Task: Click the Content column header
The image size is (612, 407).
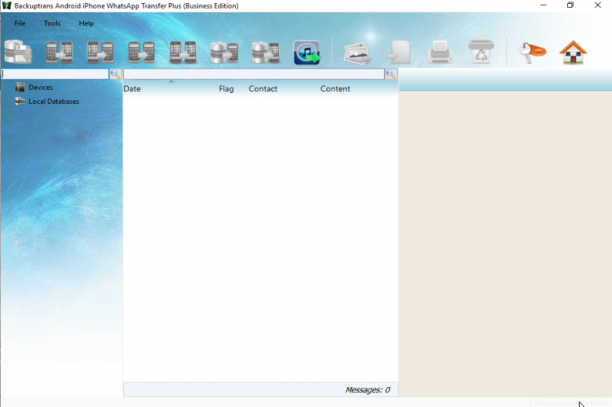Action: (335, 89)
